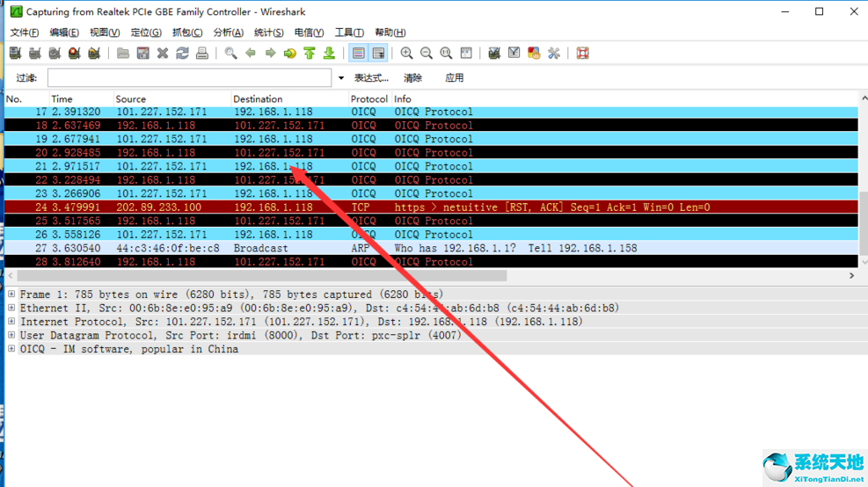Open coloring rules icon
Screen dimensions: 868x487
pyautogui.click(x=534, y=53)
